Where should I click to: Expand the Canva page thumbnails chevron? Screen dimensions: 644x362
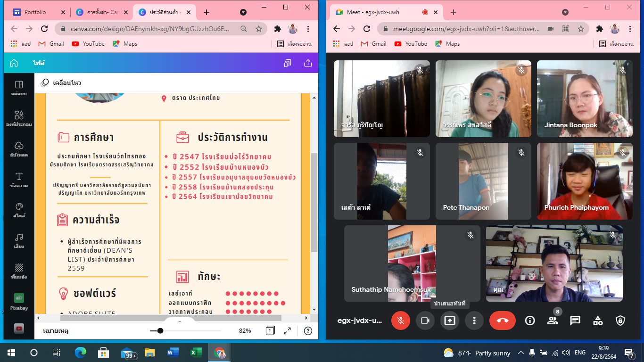click(x=180, y=322)
